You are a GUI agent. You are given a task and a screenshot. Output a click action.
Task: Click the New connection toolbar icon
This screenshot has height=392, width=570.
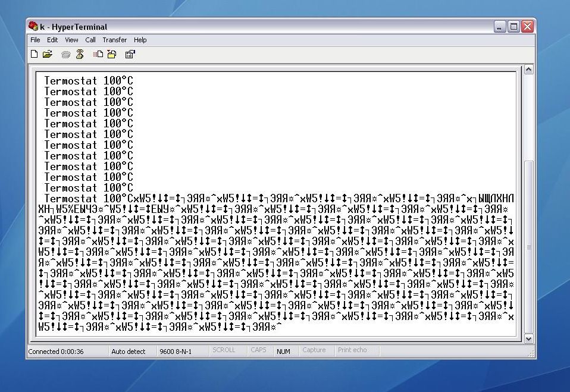point(34,54)
